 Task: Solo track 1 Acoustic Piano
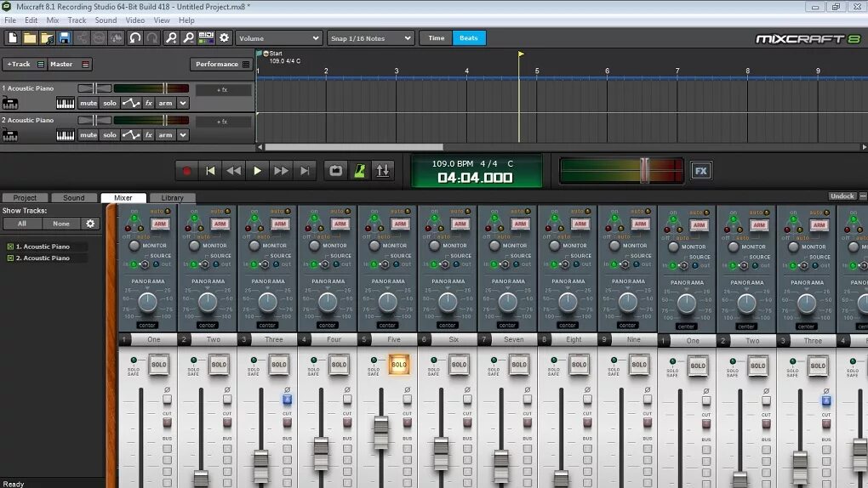[110, 104]
